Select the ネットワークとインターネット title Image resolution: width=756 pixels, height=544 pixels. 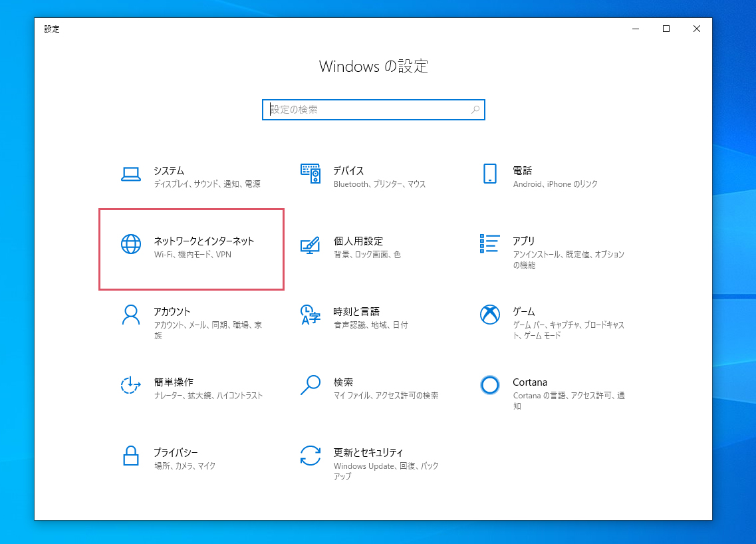(x=203, y=241)
